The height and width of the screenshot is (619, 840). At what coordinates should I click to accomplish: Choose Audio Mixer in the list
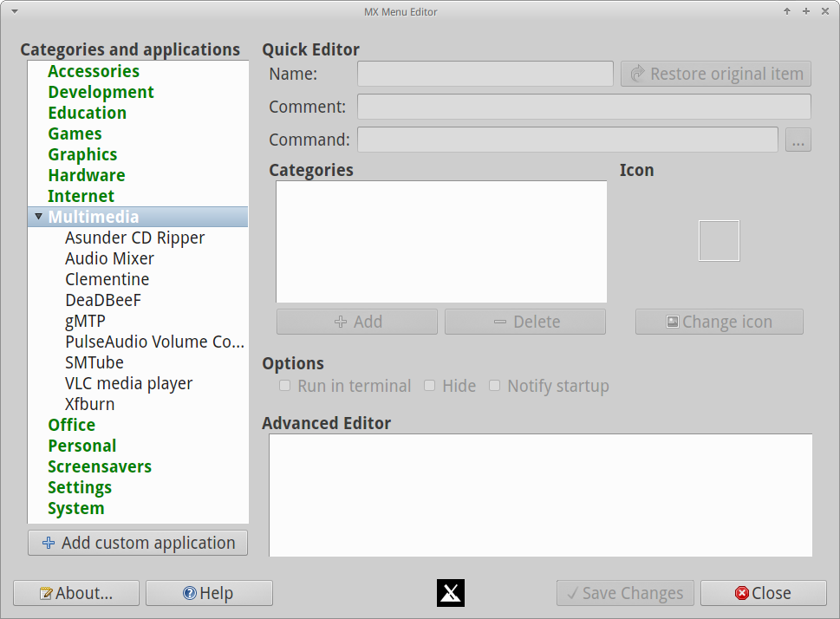110,258
